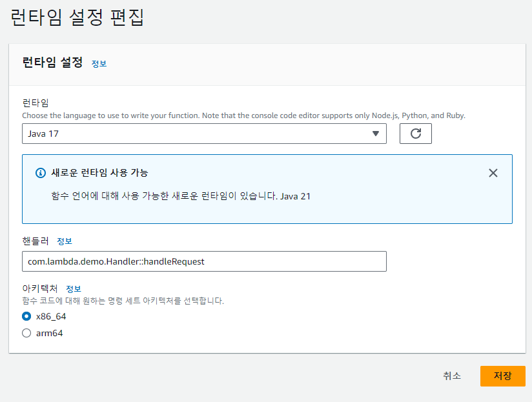532x402 pixels.
Task: Click the 새로운 런타임 사용 가능 heading
Action: [x=99, y=173]
